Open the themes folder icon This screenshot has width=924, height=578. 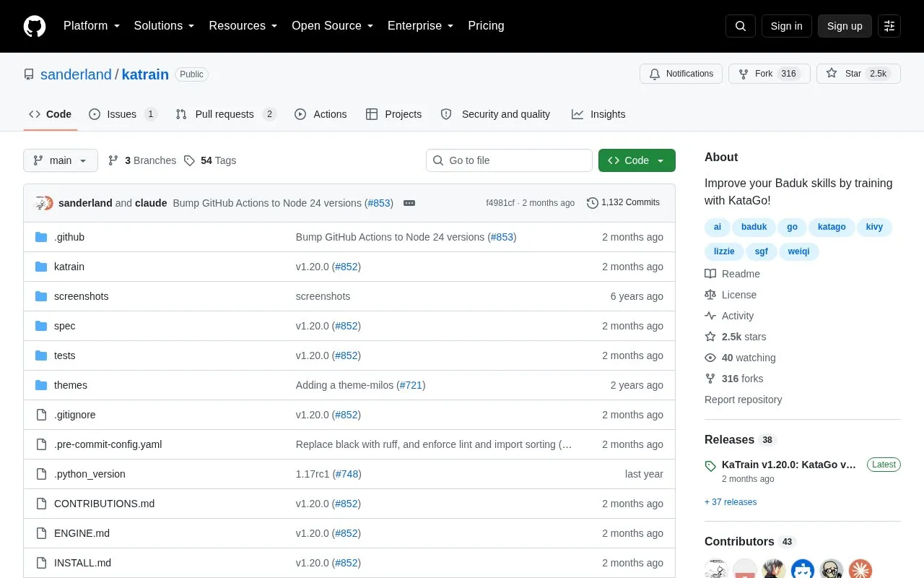pyautogui.click(x=41, y=385)
